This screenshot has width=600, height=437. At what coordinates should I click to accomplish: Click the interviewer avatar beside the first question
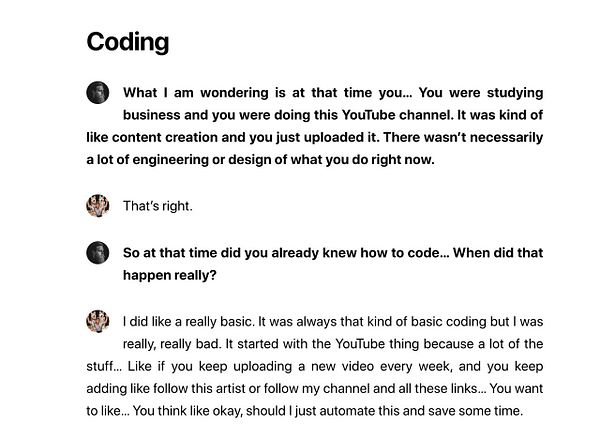(x=97, y=92)
